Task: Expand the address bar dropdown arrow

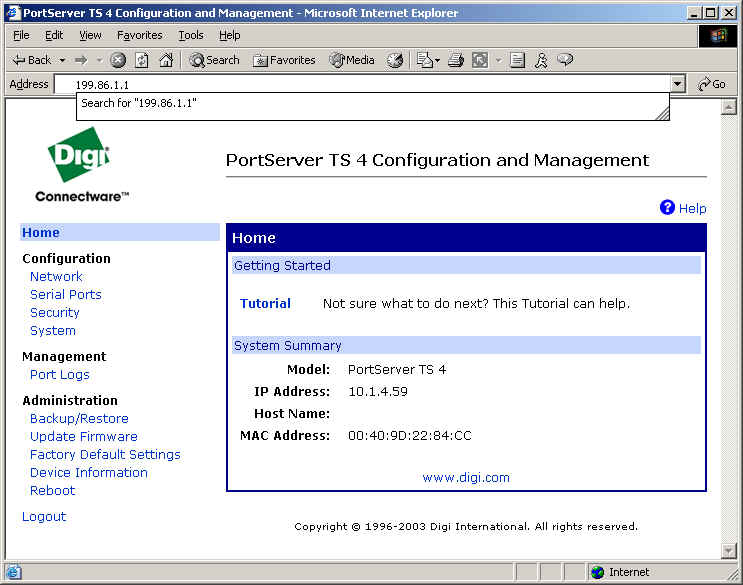Action: pos(678,85)
